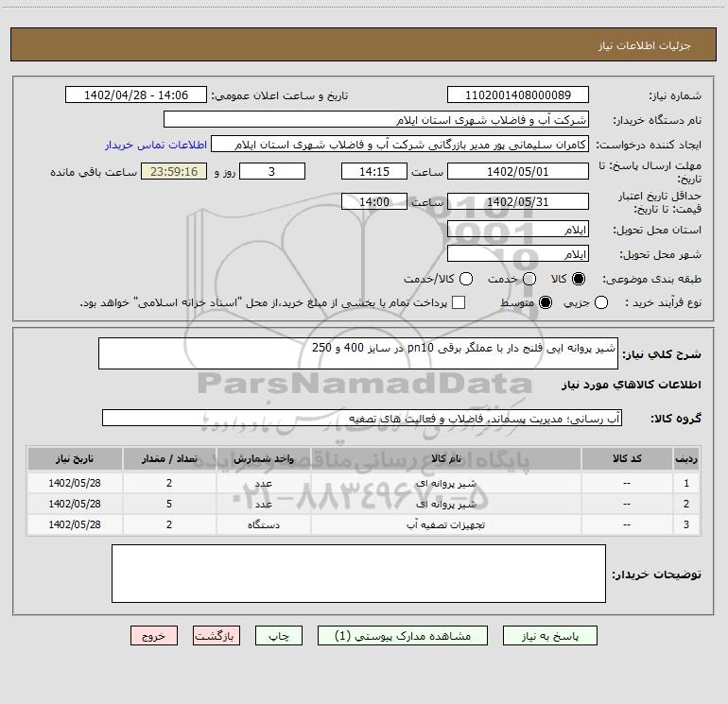Click 'شیر پروانه ای' in row 1

[445, 483]
